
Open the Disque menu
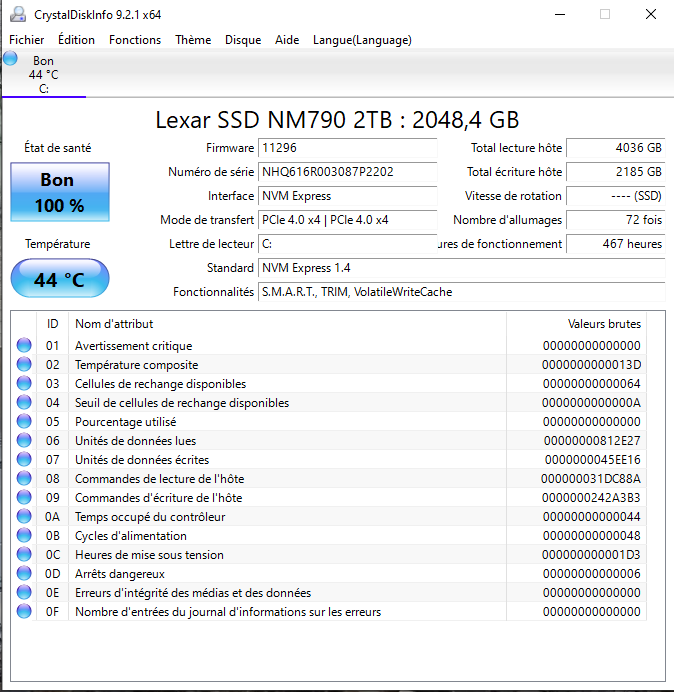click(x=243, y=40)
